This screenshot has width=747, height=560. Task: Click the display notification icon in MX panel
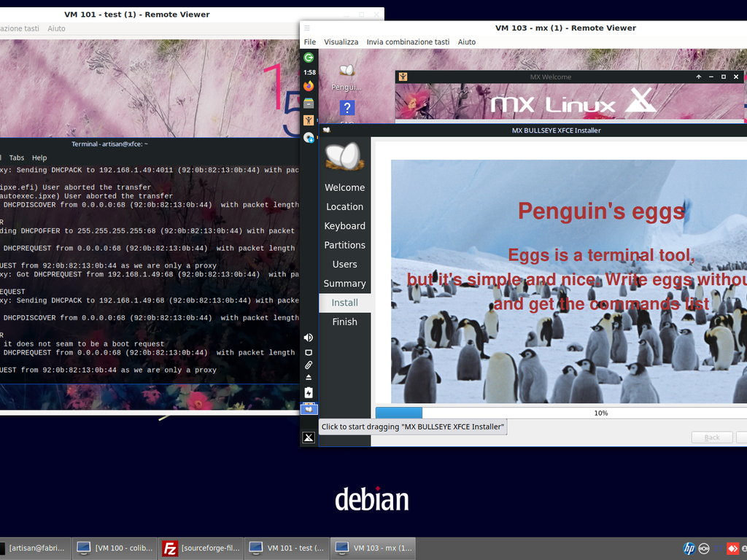(x=309, y=352)
